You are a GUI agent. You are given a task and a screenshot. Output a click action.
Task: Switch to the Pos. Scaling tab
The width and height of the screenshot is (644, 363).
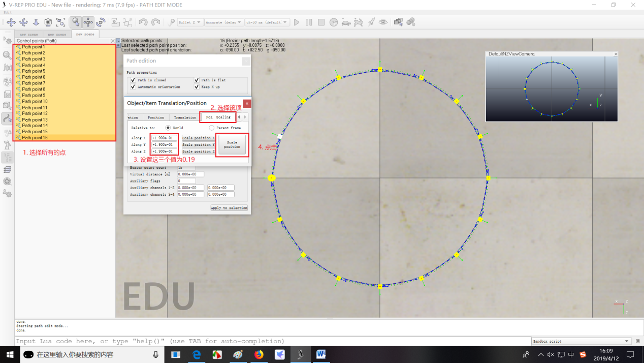point(218,117)
